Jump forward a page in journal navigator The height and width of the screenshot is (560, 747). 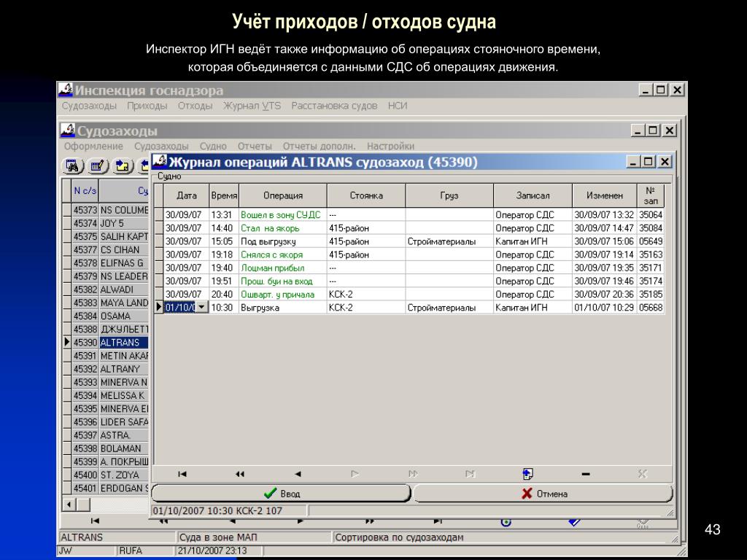coord(413,474)
